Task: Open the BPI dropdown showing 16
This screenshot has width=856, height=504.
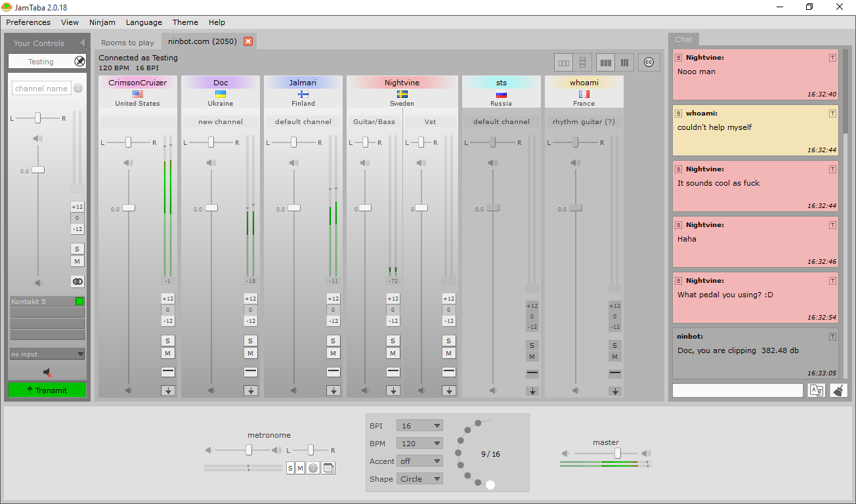Action: 419,426
